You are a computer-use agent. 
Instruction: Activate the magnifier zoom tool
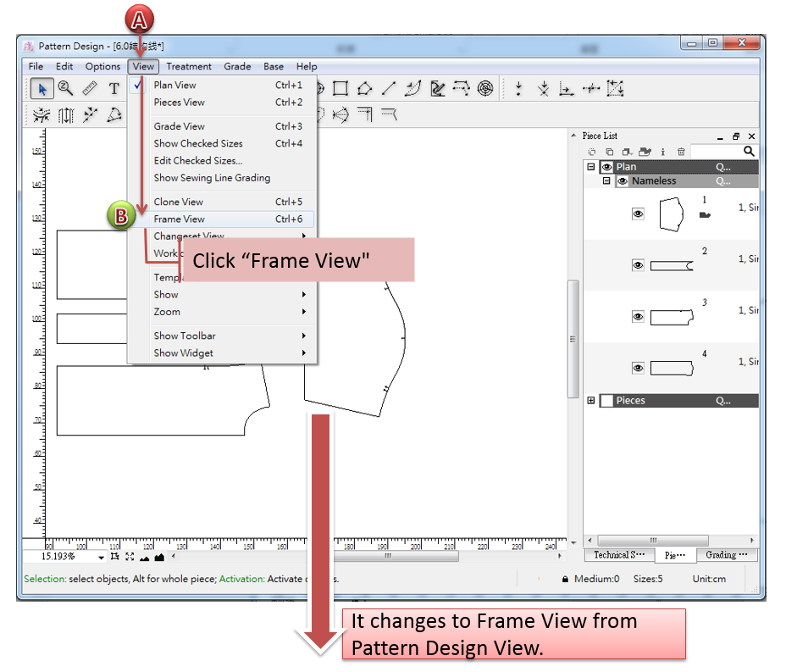point(65,88)
